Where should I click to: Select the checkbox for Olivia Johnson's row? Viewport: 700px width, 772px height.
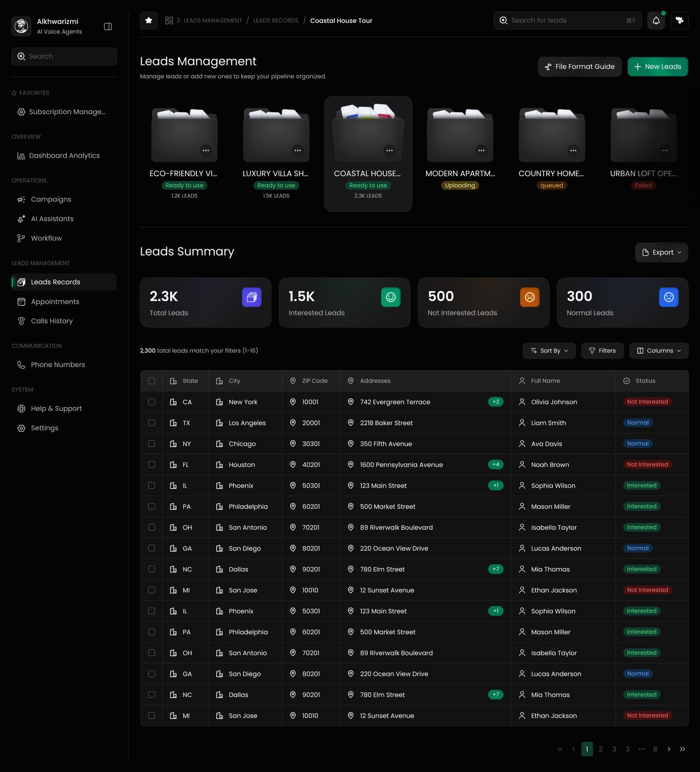click(152, 402)
